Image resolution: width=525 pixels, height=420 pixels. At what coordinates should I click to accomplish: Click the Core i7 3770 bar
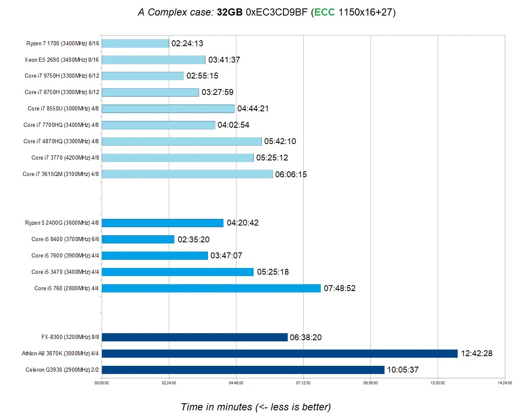178,158
